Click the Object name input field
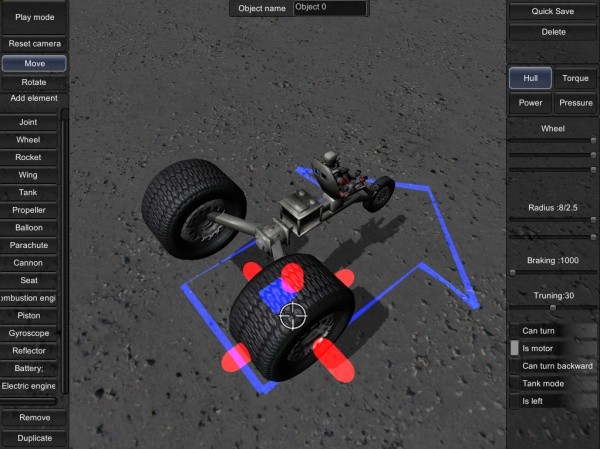This screenshot has width=600, height=449. (x=329, y=7)
